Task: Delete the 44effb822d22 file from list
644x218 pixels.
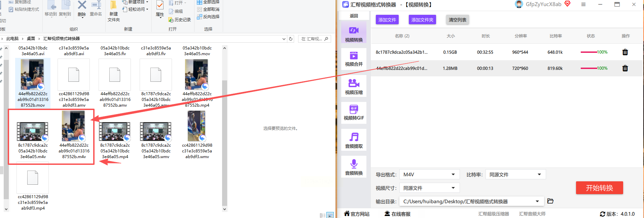Action: pyautogui.click(x=625, y=68)
